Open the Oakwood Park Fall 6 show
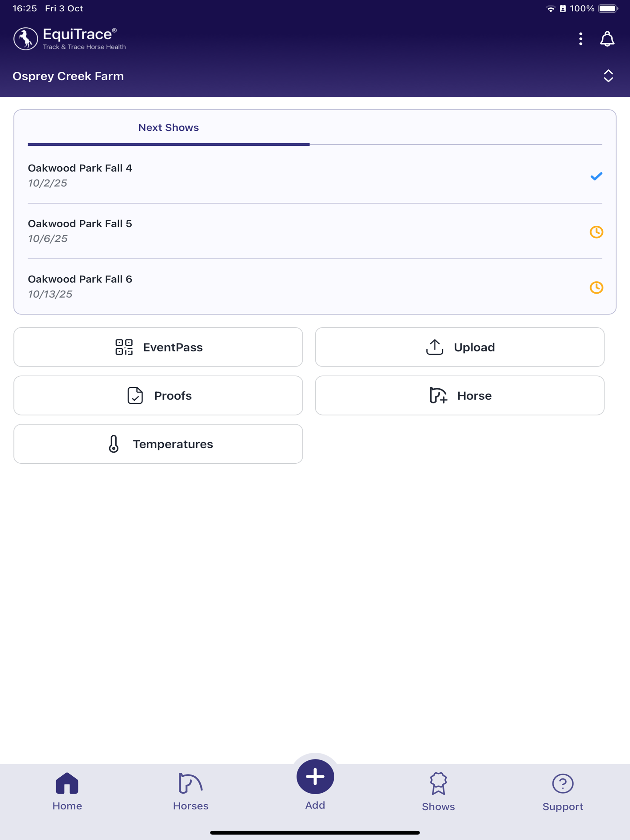 click(315, 287)
